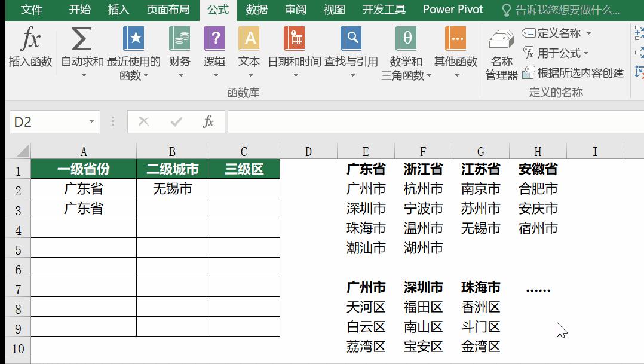Click Create from Selection (根据所选内容创建) button
Screen dimensions: 644x364
point(573,73)
